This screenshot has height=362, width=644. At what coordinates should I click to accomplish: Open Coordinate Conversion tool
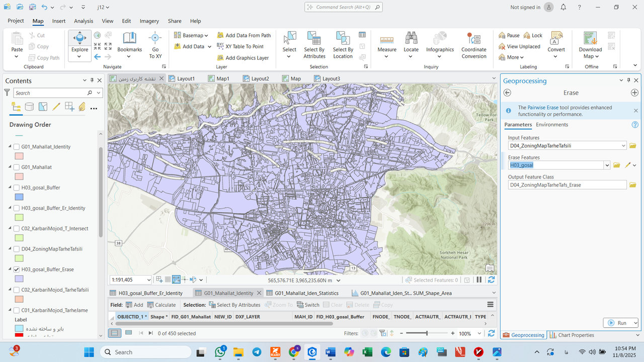point(473,45)
